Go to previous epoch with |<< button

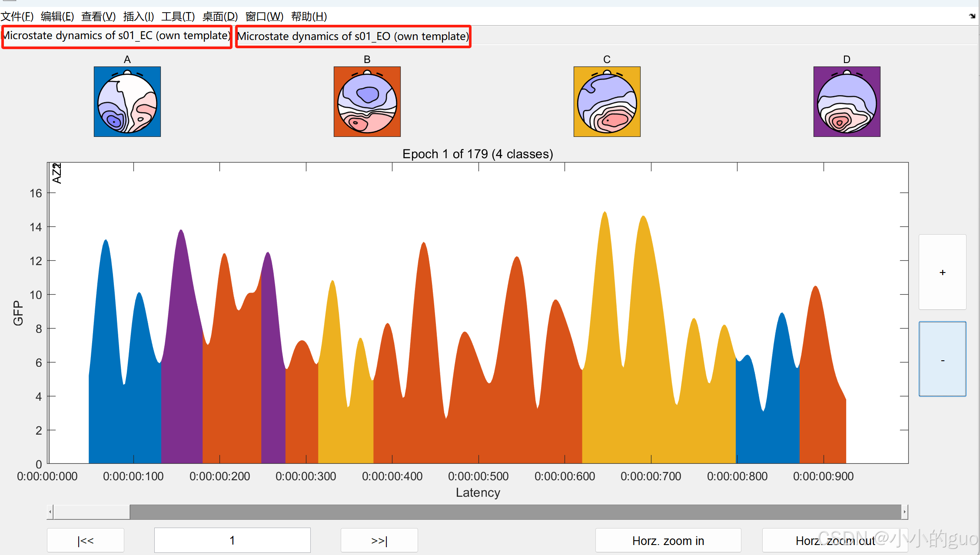click(x=86, y=540)
